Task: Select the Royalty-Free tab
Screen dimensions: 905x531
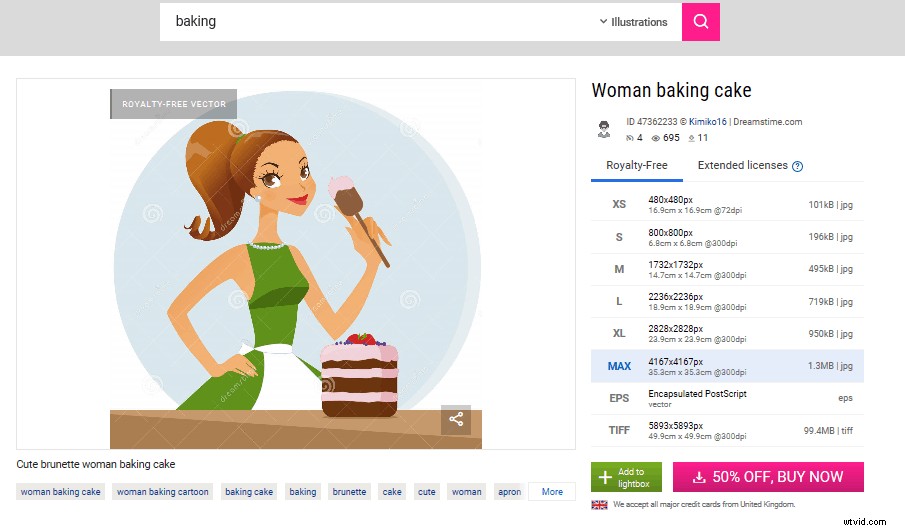Action: pyautogui.click(x=637, y=166)
